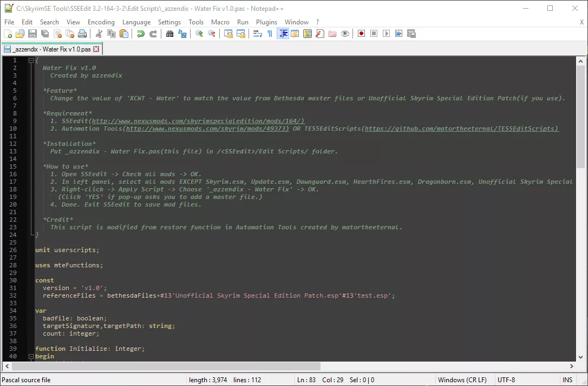Open the nexusmods skyrim/mods/49373 link
This screenshot has height=386, width=588.
click(207, 128)
